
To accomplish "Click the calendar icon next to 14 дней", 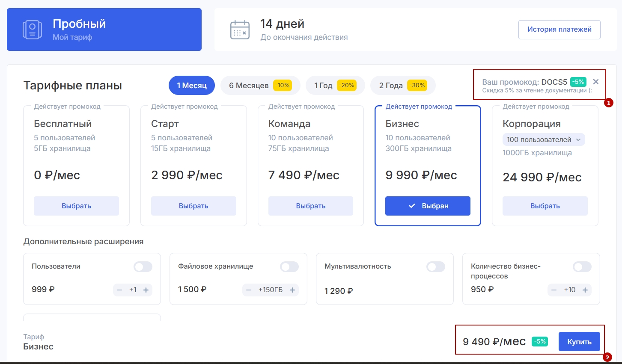I will click(x=240, y=30).
